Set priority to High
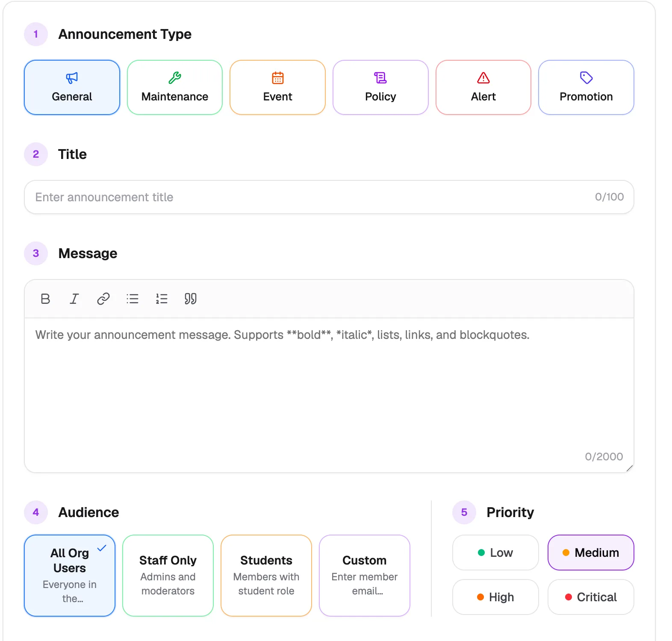Screen dimensions: 672x641 (x=495, y=597)
